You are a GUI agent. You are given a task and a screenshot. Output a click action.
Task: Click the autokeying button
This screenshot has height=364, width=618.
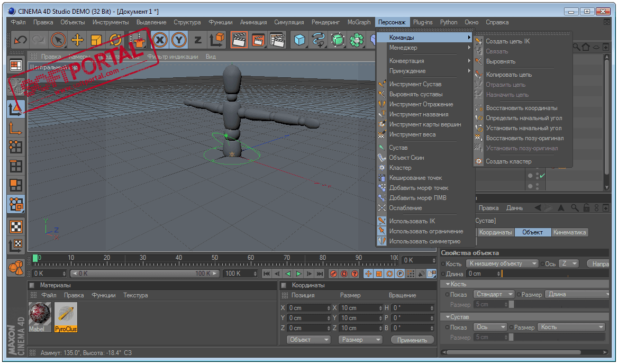click(x=344, y=274)
